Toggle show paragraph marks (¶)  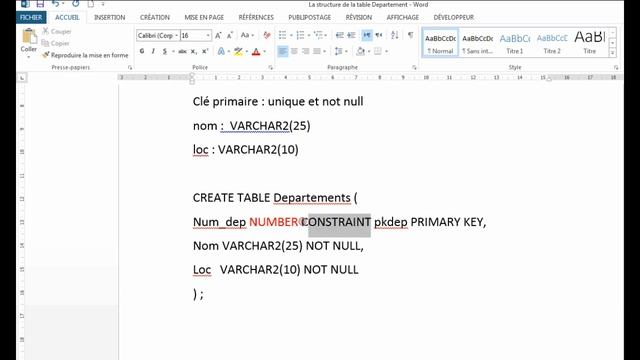(411, 36)
